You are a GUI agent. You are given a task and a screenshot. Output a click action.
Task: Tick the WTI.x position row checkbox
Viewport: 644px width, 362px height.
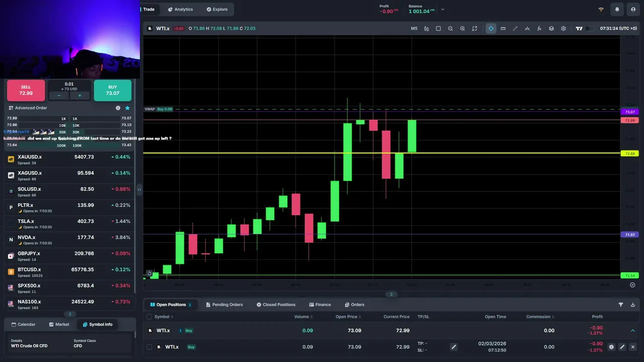point(149,347)
